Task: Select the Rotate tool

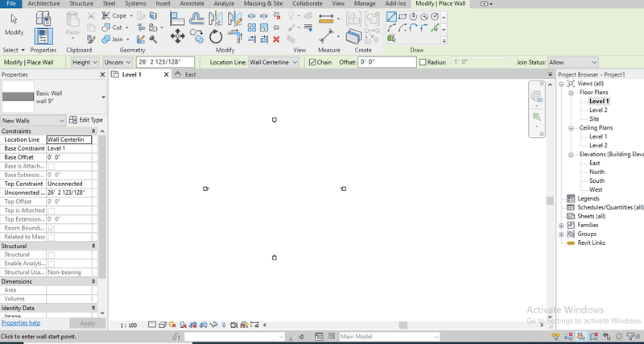Action: pos(216,36)
